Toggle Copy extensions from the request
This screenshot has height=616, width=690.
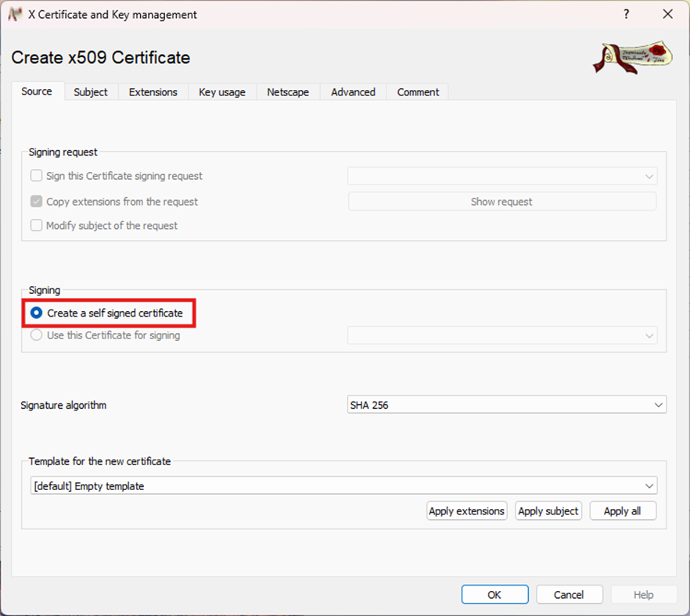(36, 202)
